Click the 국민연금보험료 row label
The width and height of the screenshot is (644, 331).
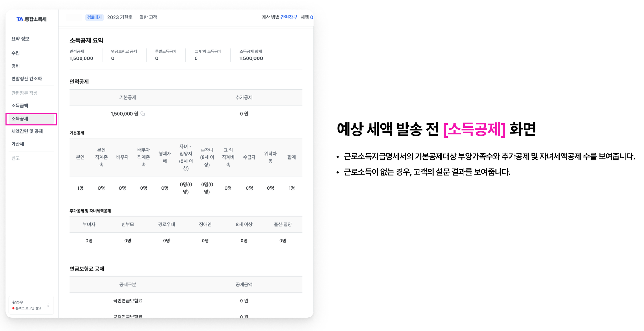pos(128,301)
